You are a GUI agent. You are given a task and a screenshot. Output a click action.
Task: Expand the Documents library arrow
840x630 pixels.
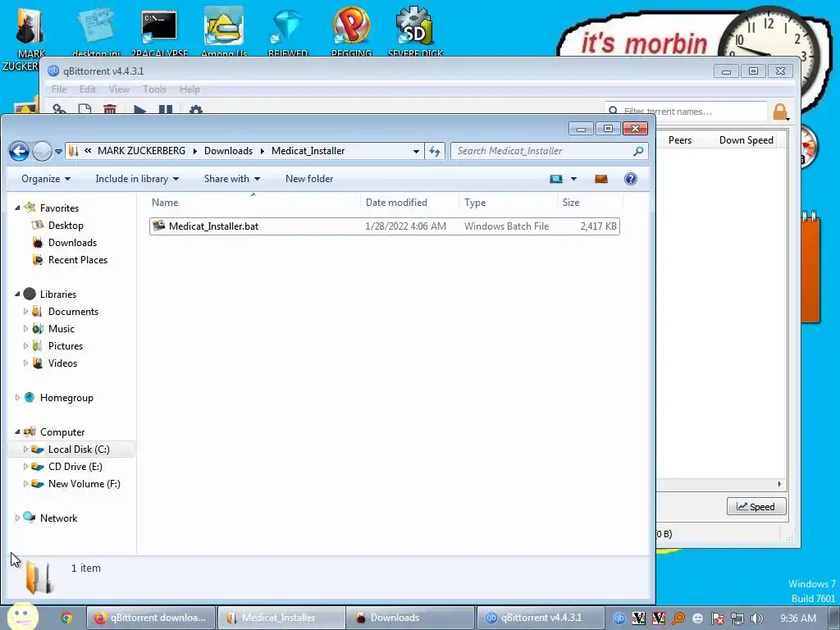point(25,311)
